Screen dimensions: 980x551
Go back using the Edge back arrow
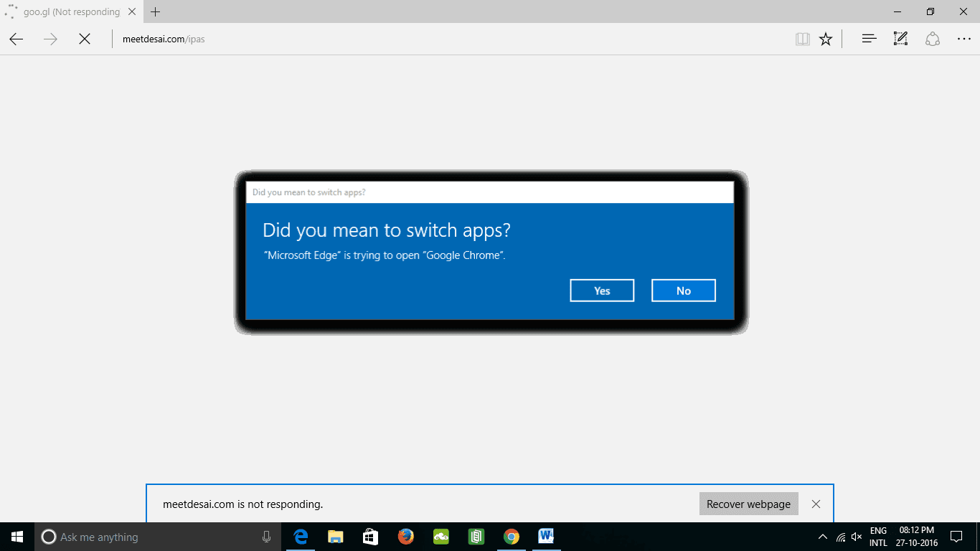click(x=17, y=39)
